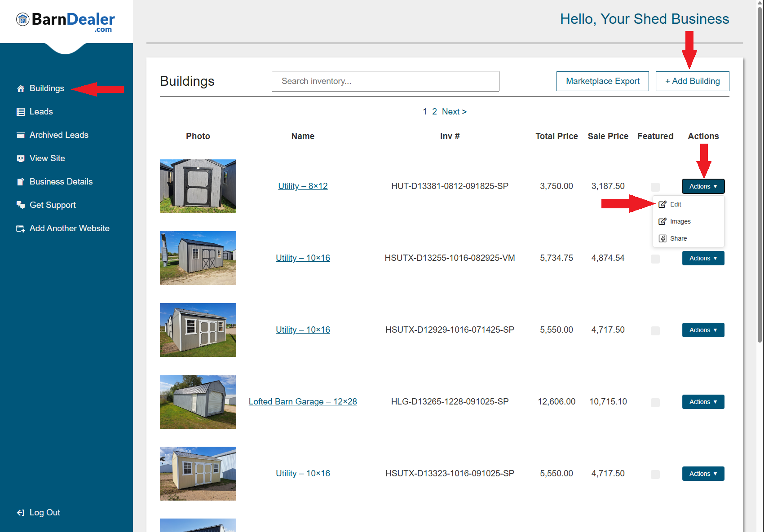This screenshot has width=764, height=532.
Task: Click the Next > pagination link
Action: (x=454, y=112)
